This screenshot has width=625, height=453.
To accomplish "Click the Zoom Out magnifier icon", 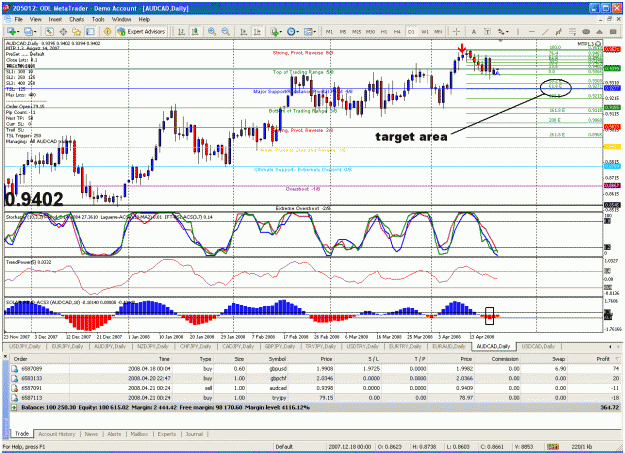I will point(226,32).
